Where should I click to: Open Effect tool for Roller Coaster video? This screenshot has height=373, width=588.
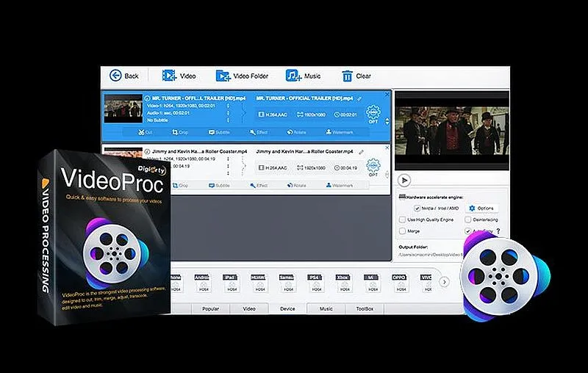[x=259, y=185]
